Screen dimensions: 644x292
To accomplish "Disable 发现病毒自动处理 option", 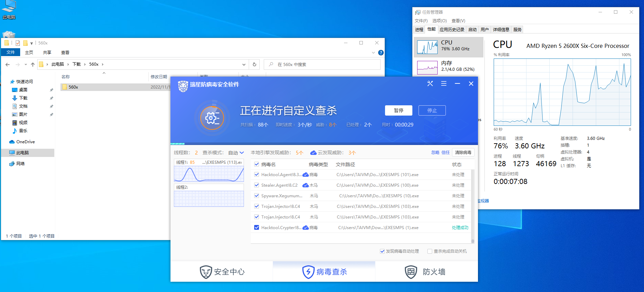I will 382,251.
